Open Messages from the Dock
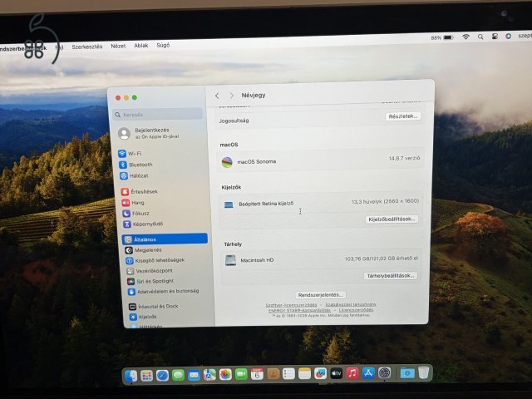The image size is (532, 399). pyautogui.click(x=178, y=375)
